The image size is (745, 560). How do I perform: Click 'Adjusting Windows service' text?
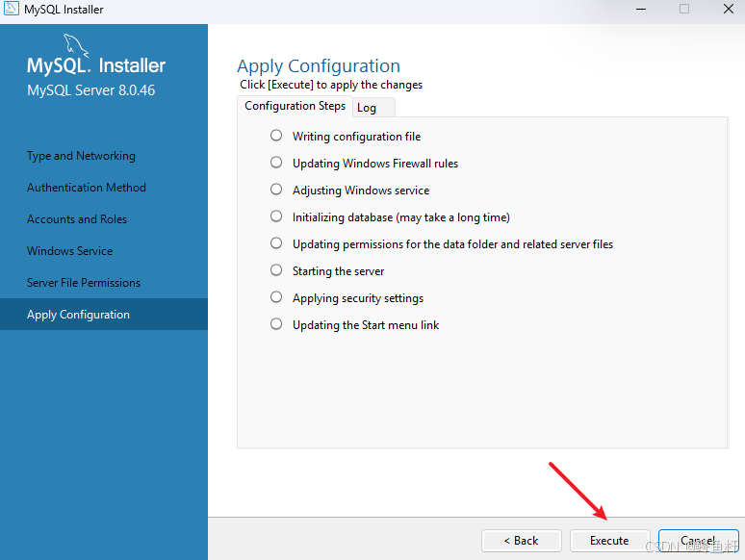pos(361,191)
